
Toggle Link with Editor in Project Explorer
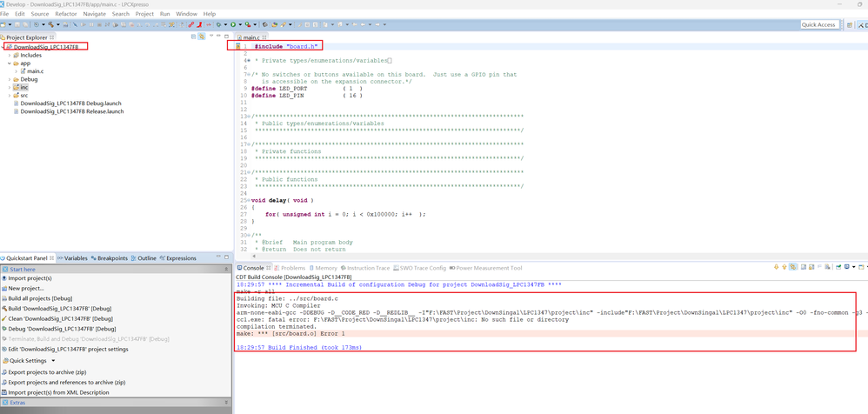point(202,36)
